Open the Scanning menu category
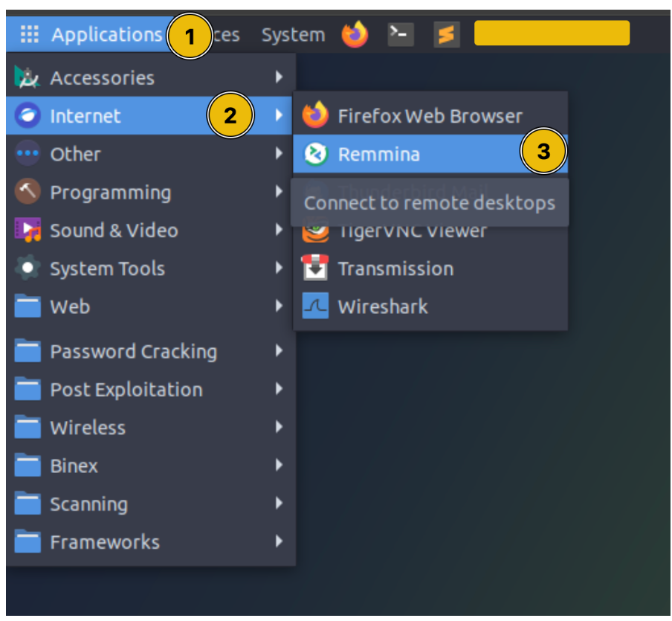Image resolution: width=672 pixels, height=621 pixels. [x=151, y=504]
